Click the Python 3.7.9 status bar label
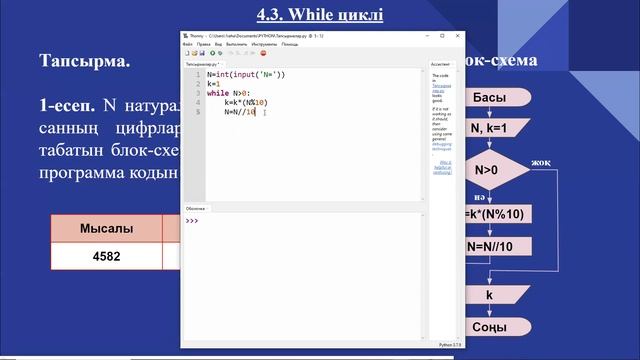Screen dimensions: 640x360 point(450,345)
